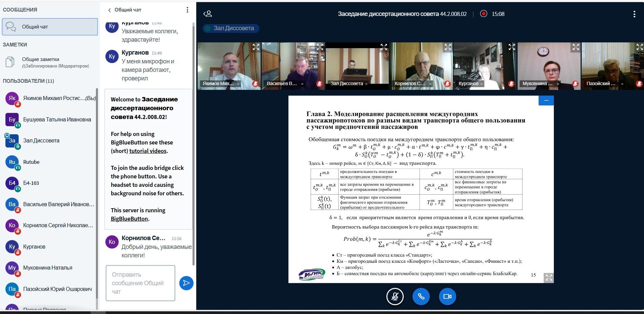Open dropdown for Курганов webcam
This screenshot has height=314, width=644.
click(x=481, y=84)
